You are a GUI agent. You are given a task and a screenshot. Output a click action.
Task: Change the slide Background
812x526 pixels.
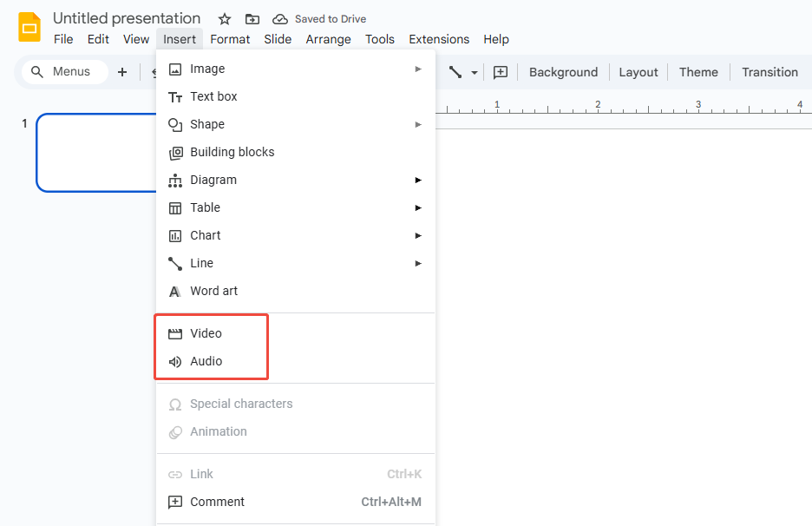563,72
